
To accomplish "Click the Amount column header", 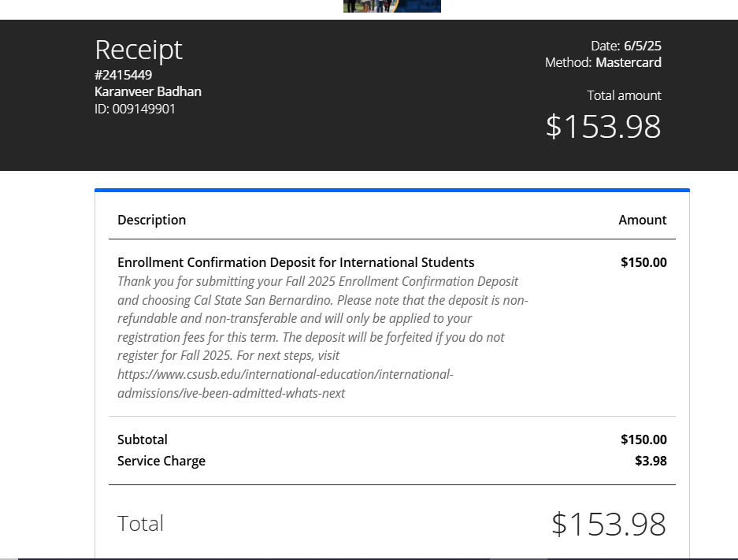I will (x=643, y=220).
